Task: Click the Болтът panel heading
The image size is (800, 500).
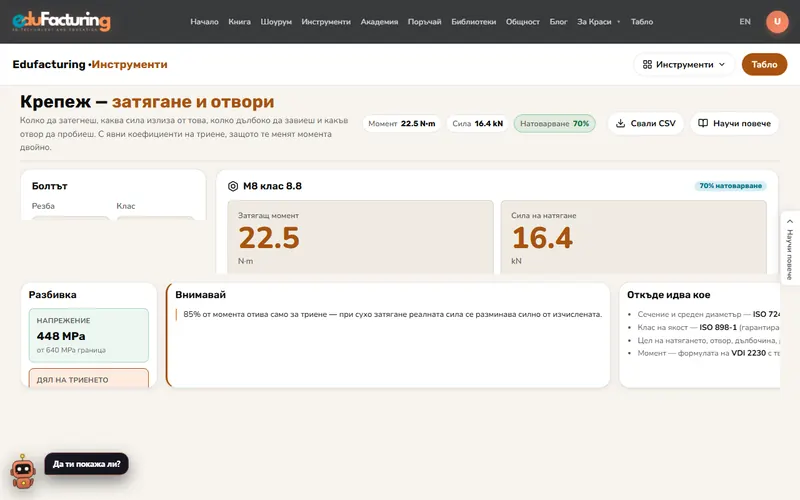Action: [49, 186]
